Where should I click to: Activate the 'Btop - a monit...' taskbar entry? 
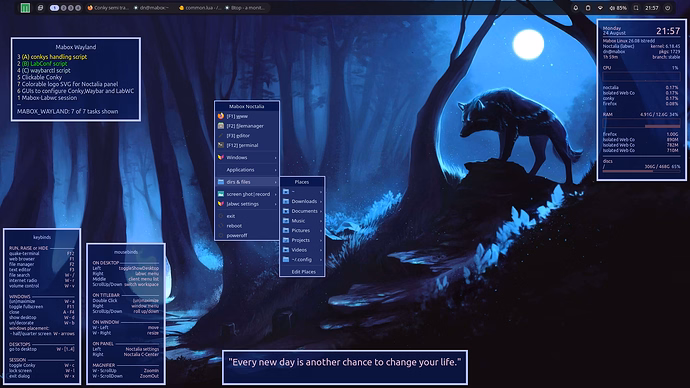pos(245,7)
